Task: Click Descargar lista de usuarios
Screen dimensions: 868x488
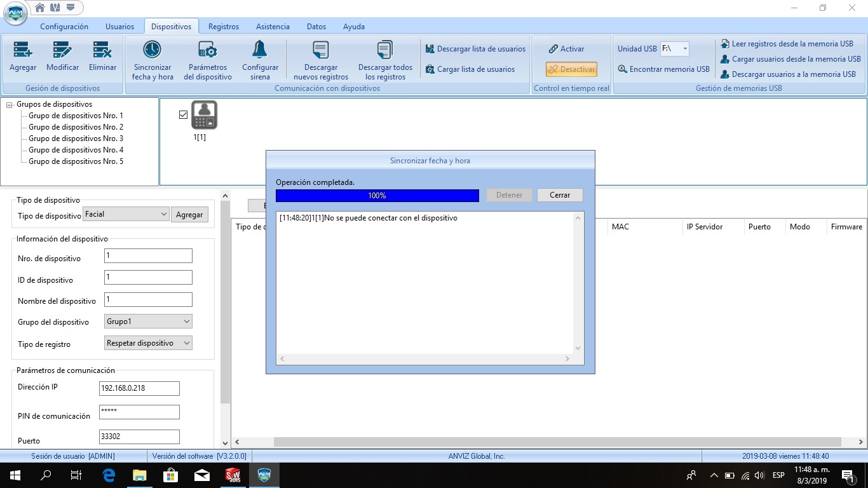Action: click(475, 49)
